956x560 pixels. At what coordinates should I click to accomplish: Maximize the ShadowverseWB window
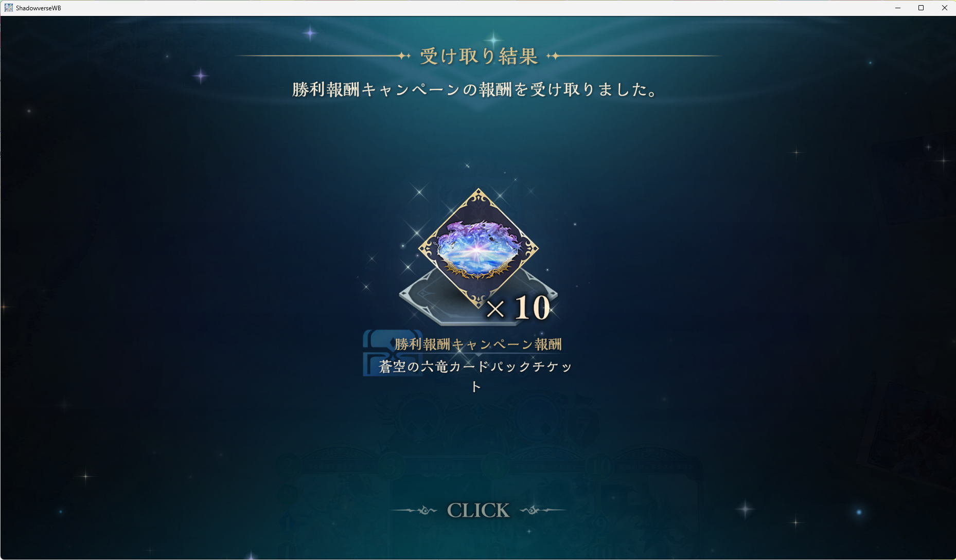921,8
